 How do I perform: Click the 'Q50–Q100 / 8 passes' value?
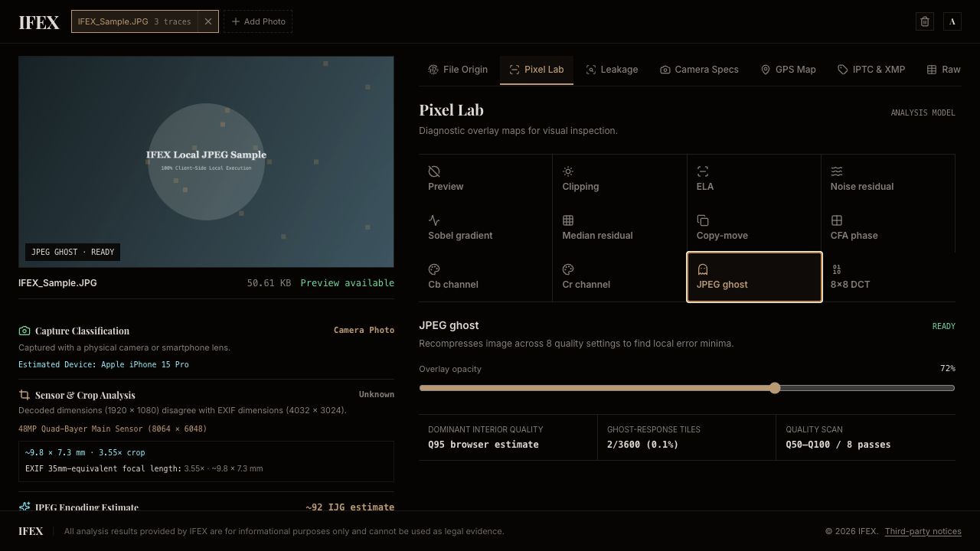point(838,445)
